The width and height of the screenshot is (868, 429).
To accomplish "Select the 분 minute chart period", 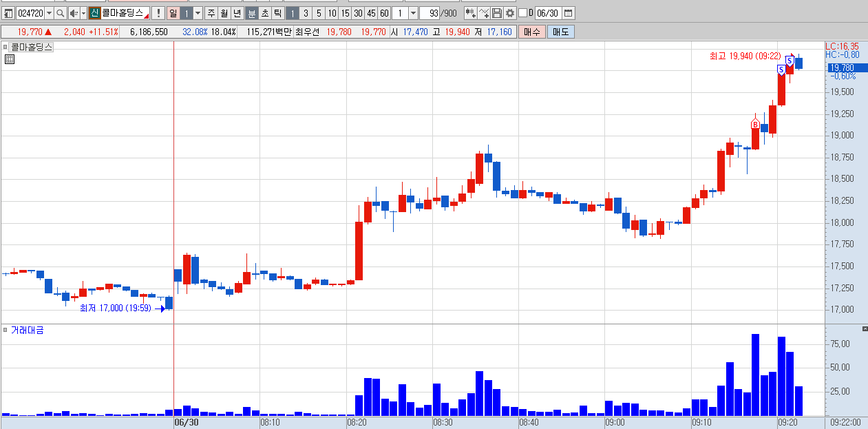I will coord(251,13).
